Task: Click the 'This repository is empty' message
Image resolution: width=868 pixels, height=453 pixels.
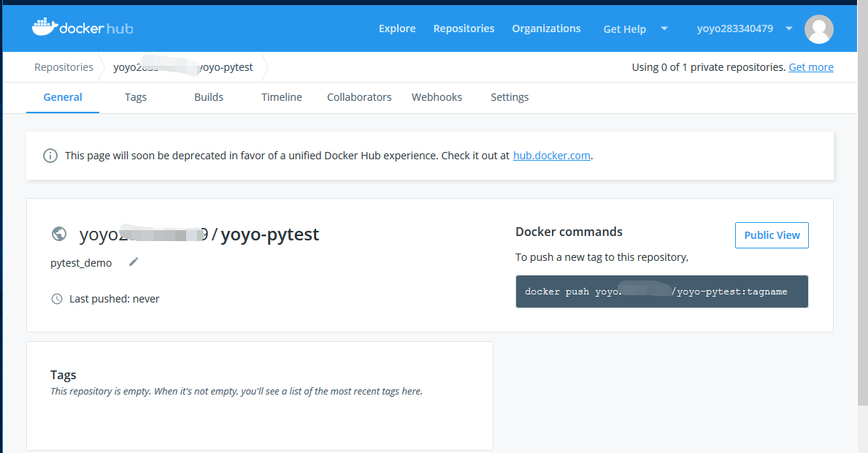Action: 237,391
